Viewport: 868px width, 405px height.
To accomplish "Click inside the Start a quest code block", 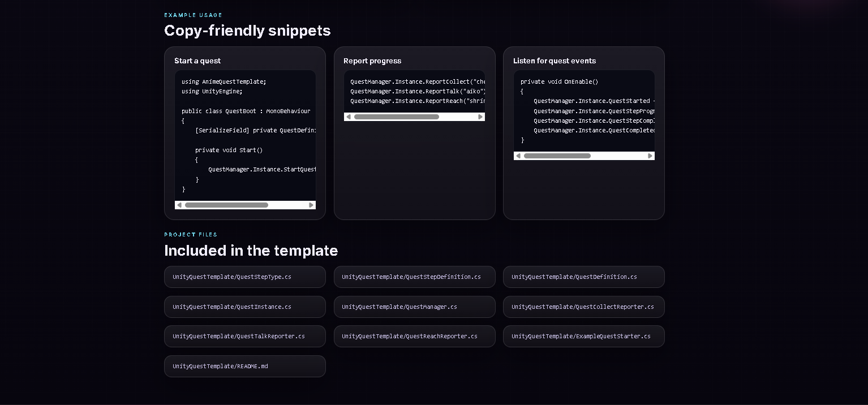I will coord(245,136).
